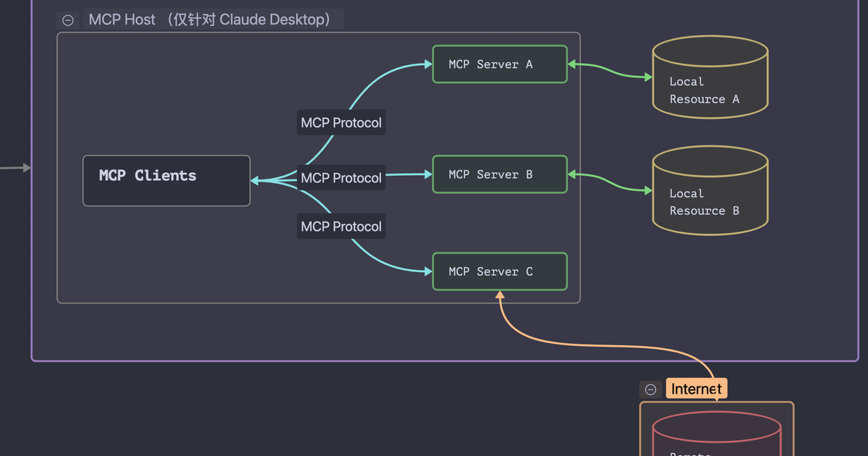The width and height of the screenshot is (868, 456).
Task: Click MCP Protocol label toward Server C
Action: (341, 227)
